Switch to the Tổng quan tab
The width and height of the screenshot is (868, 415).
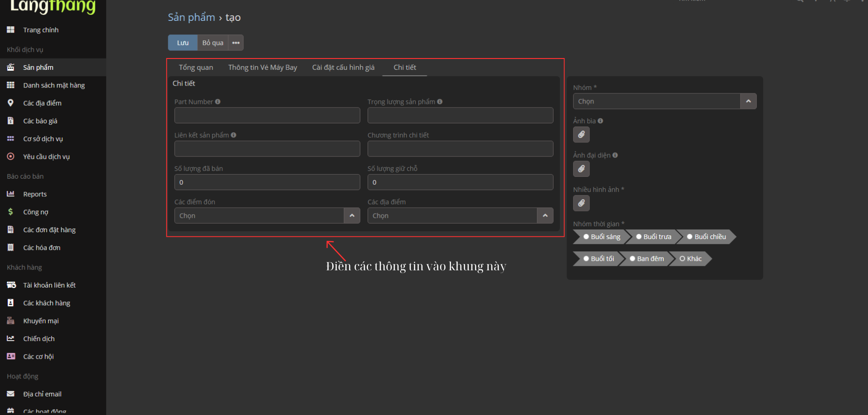click(196, 67)
